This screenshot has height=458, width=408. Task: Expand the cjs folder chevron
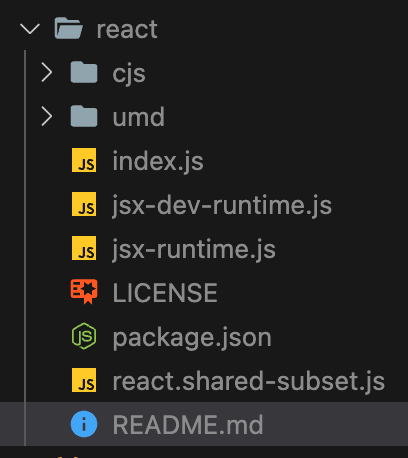tap(47, 73)
